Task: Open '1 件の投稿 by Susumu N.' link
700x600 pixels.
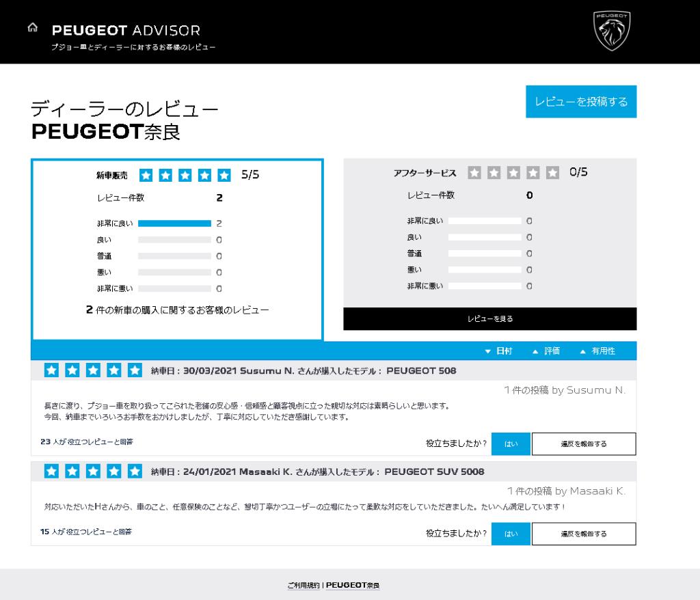Action: (565, 390)
